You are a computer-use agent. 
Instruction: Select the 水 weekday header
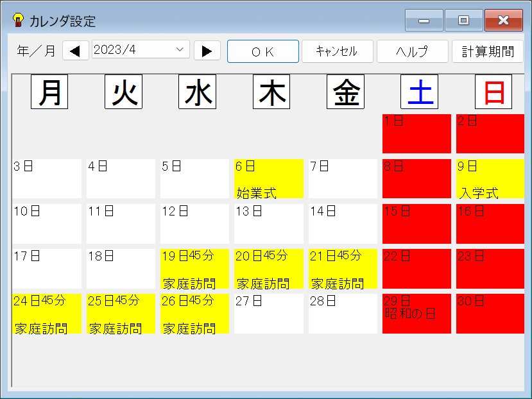[198, 92]
